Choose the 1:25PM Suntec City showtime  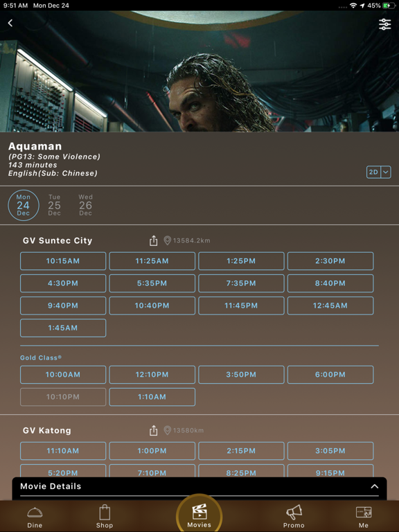241,261
